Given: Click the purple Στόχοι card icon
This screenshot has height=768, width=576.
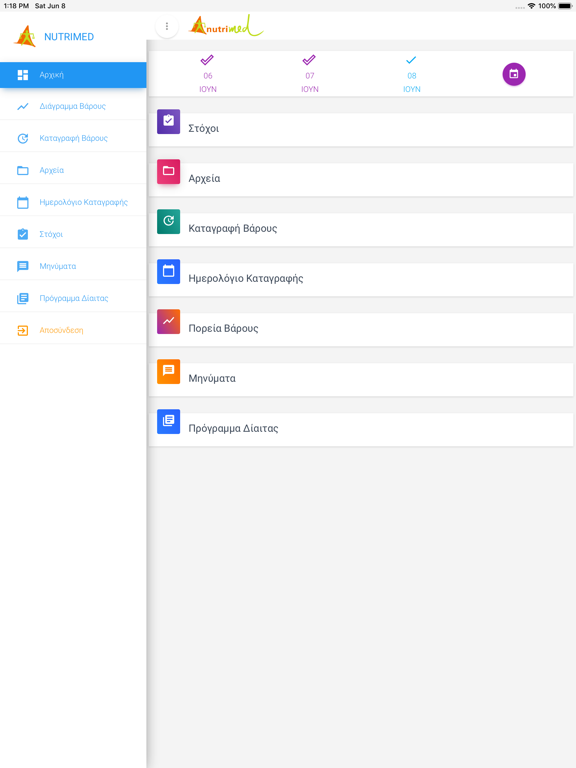Looking at the screenshot, I should 168,121.
